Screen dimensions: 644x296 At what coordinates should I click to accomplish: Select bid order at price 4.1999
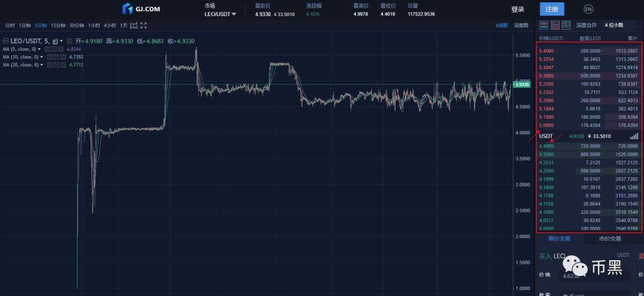coord(589,179)
